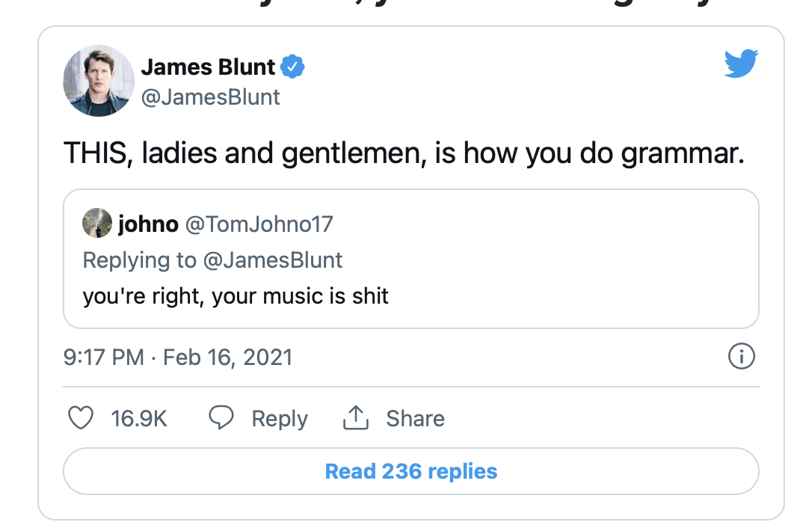Click the Reply text label
This screenshot has height=531, width=812.
click(x=280, y=419)
